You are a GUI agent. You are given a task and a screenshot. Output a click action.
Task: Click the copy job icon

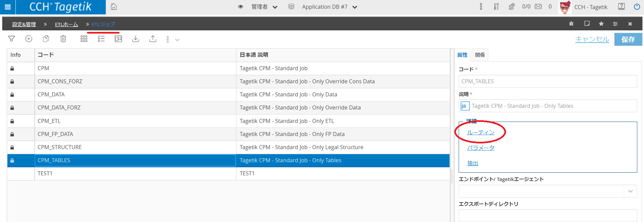(46, 39)
